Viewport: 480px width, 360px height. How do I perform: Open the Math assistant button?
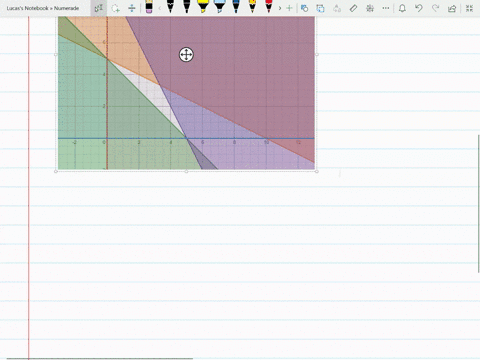click(370, 8)
